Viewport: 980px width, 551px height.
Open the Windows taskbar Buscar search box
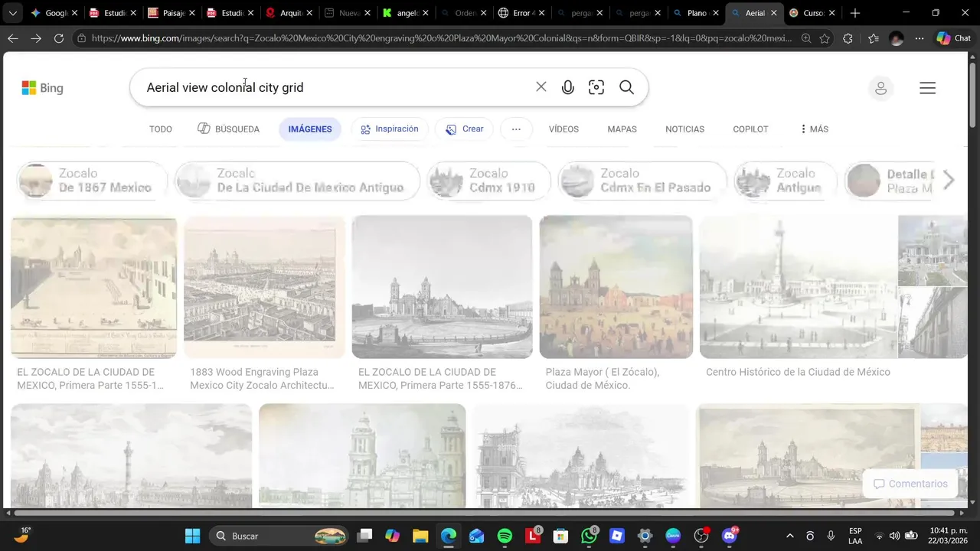279,536
